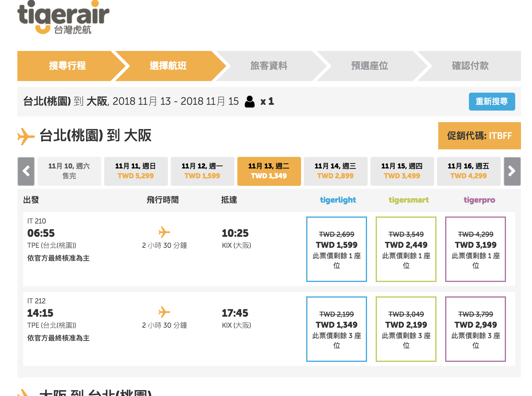The width and height of the screenshot is (532, 396).
Task: Choose tigersmart TWD 2,199 fare for IT 212
Action: [x=406, y=329]
